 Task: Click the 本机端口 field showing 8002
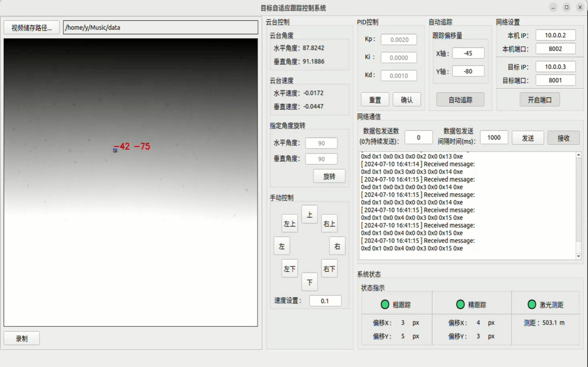556,49
